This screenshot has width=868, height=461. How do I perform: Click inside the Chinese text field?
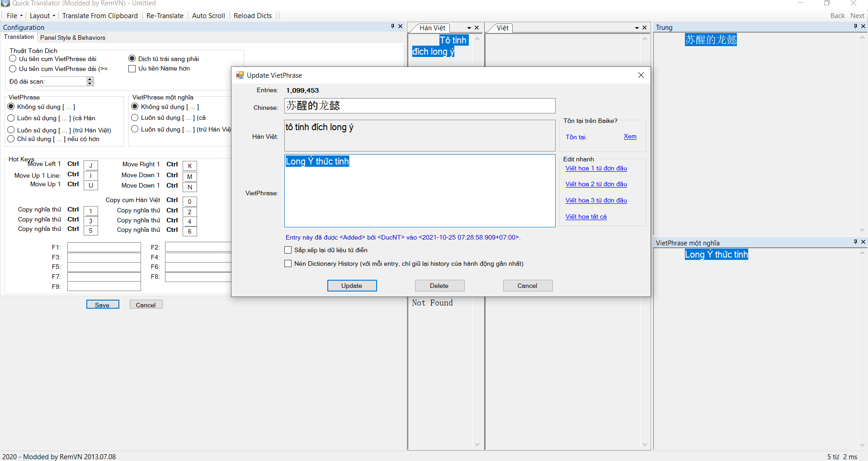click(x=420, y=106)
